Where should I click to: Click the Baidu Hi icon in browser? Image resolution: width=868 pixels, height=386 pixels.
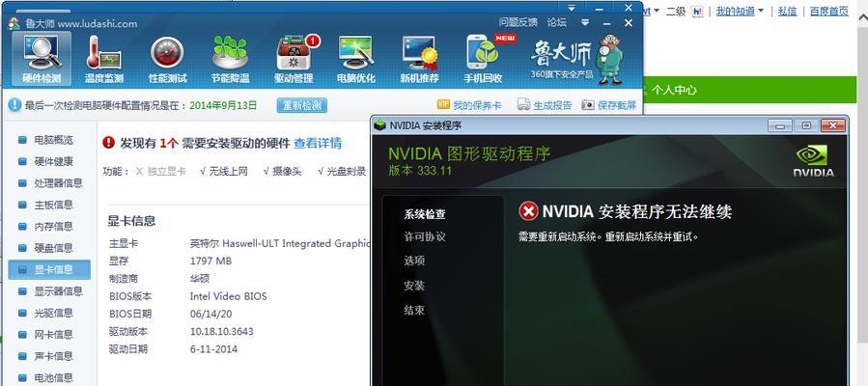tap(698, 11)
